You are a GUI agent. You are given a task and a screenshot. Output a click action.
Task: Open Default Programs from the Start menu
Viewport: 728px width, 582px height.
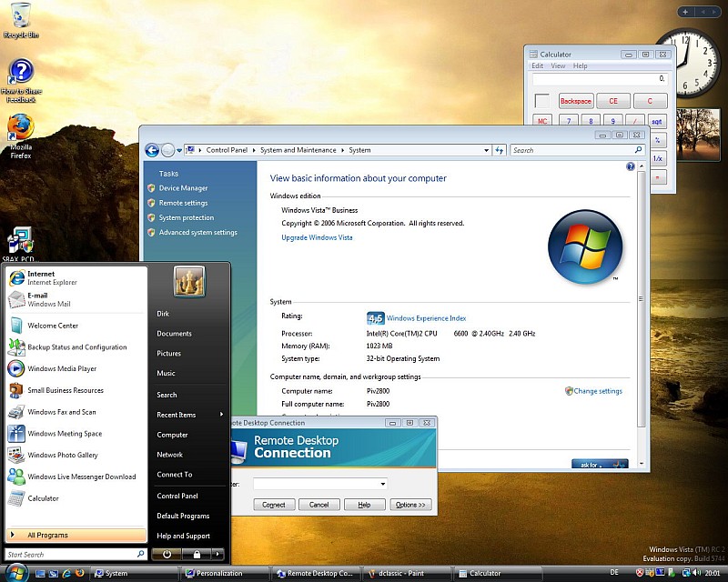pyautogui.click(x=189, y=516)
